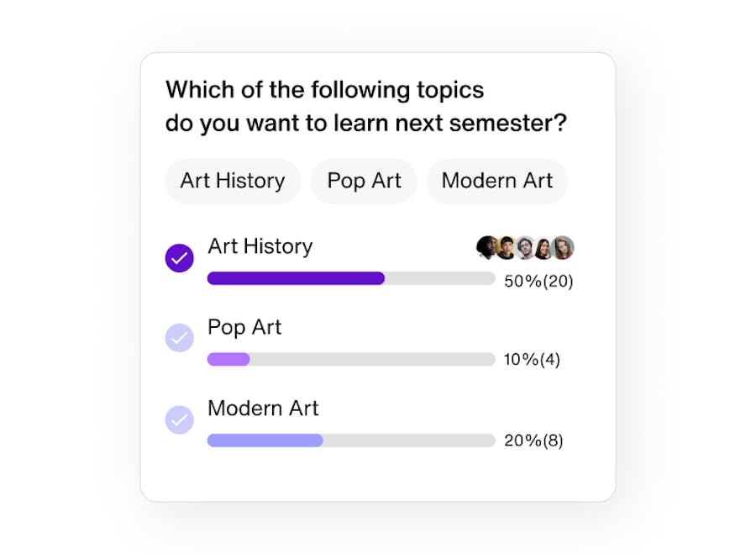Viewport: 756px width, 554px height.
Task: Click the 50%(20) result text
Action: click(x=538, y=281)
